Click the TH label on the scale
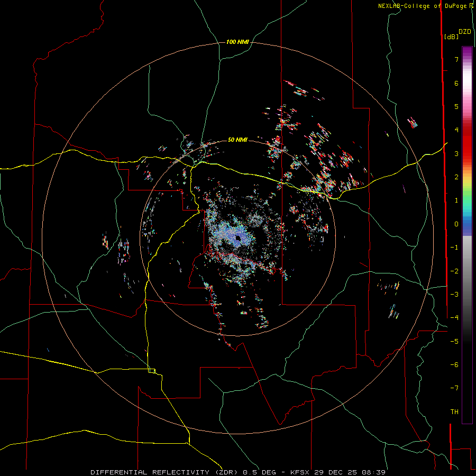This screenshot has width=476, height=476. 454,412
